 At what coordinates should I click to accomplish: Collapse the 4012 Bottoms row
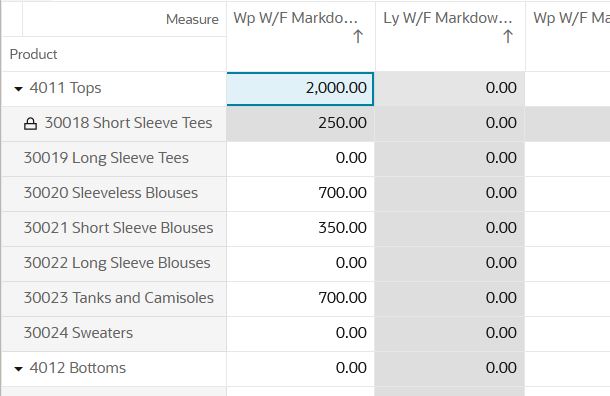point(18,369)
